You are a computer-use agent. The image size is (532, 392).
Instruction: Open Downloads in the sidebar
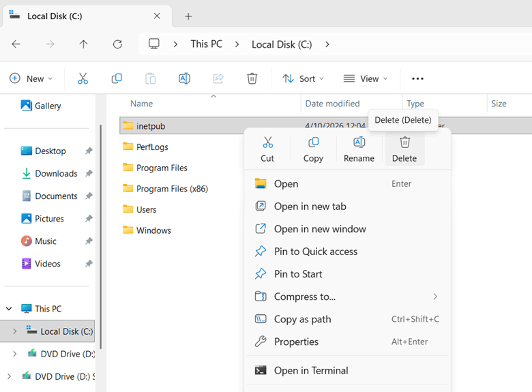pos(56,174)
